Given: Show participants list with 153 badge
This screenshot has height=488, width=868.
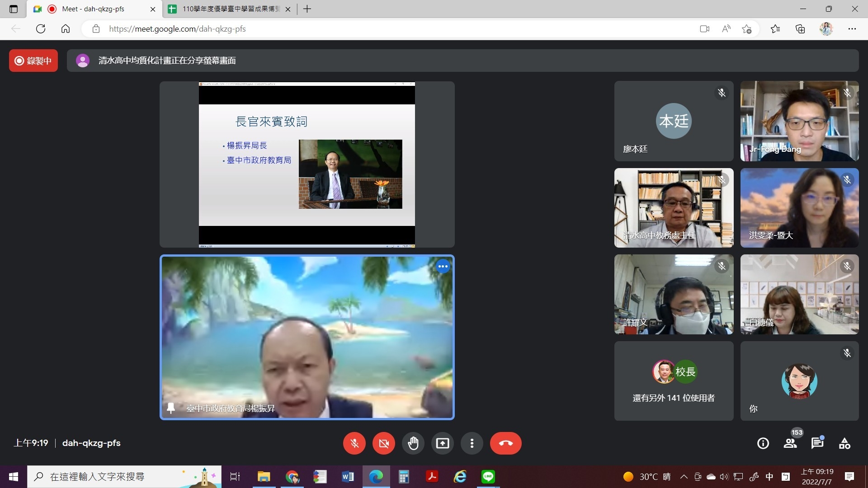Looking at the screenshot, I should click(x=790, y=443).
